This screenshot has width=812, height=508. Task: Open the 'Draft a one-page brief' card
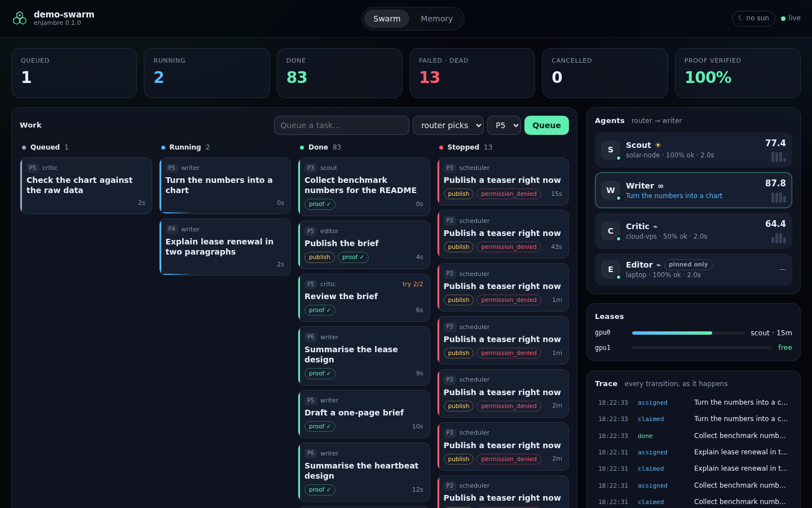364,414
